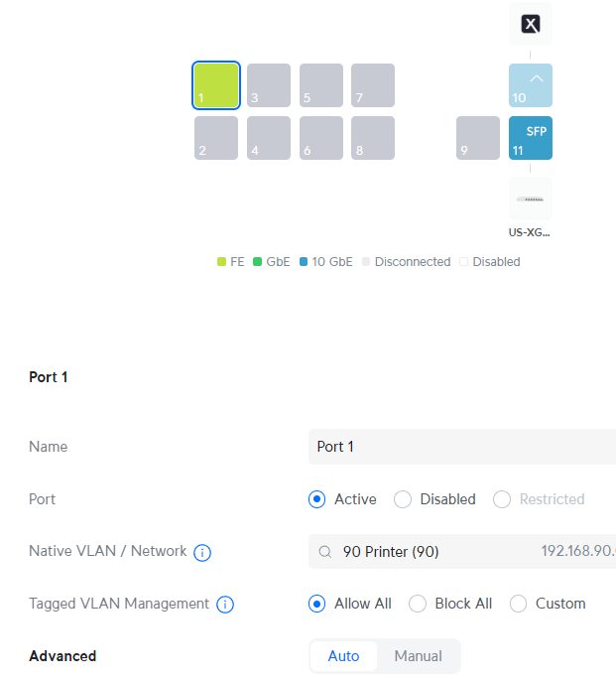This screenshot has width=616, height=683.
Task: Click the 10 GbE legend color swatch
Action: click(x=304, y=262)
